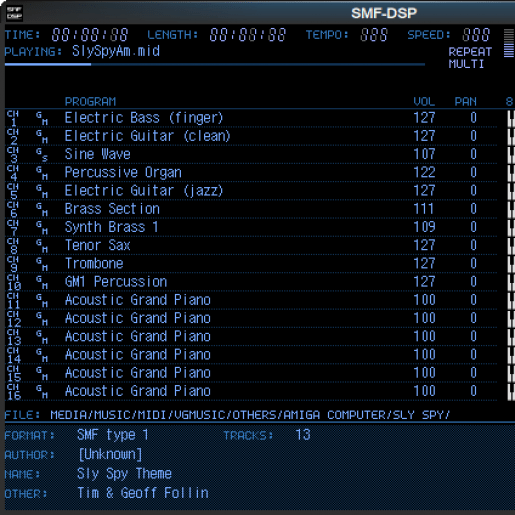Image resolution: width=515 pixels, height=515 pixels.
Task: Toggle the MULTI mode indicator
Action: (466, 64)
